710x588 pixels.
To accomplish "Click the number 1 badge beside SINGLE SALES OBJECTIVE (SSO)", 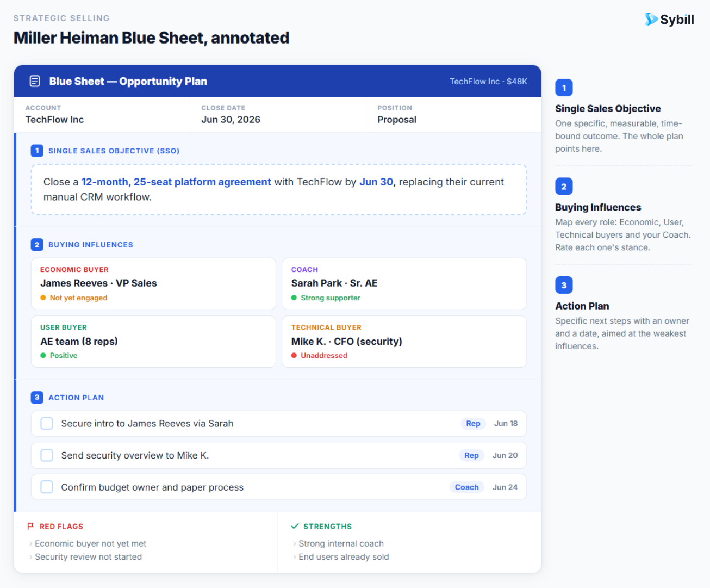I will coord(37,151).
